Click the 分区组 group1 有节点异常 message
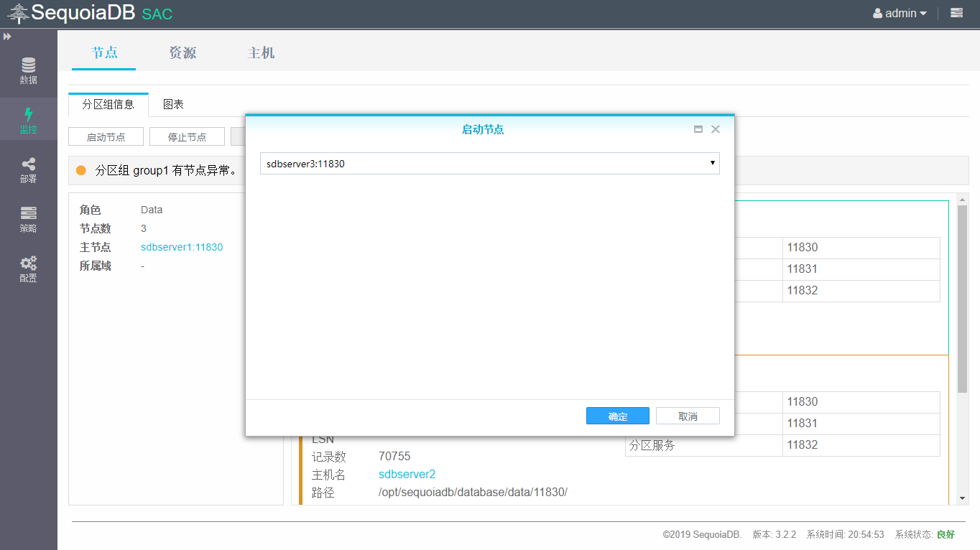The width and height of the screenshot is (980, 550). click(166, 171)
